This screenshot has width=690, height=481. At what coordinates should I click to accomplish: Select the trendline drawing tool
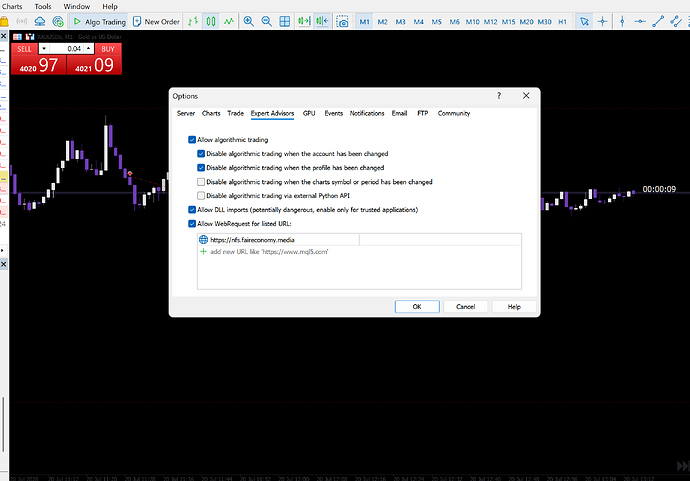(658, 21)
